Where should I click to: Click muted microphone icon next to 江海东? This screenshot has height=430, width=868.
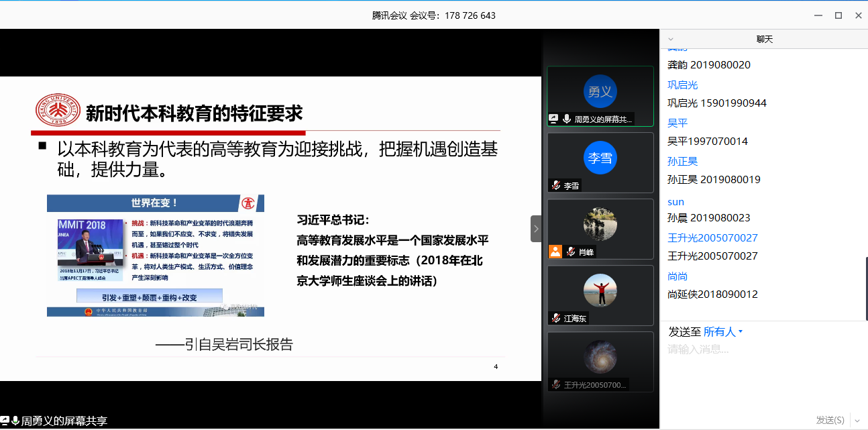(x=555, y=318)
